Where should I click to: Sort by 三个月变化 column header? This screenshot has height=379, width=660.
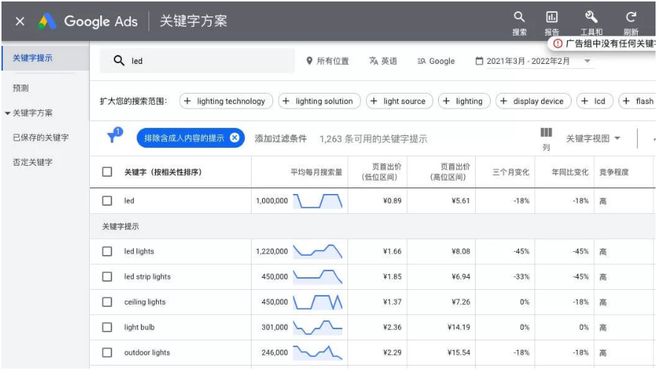click(511, 172)
